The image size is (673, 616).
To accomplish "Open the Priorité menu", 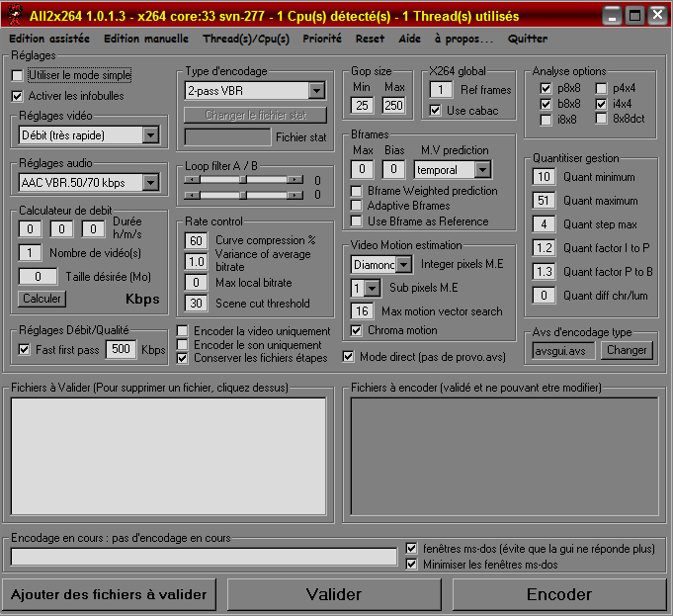I will tap(323, 39).
